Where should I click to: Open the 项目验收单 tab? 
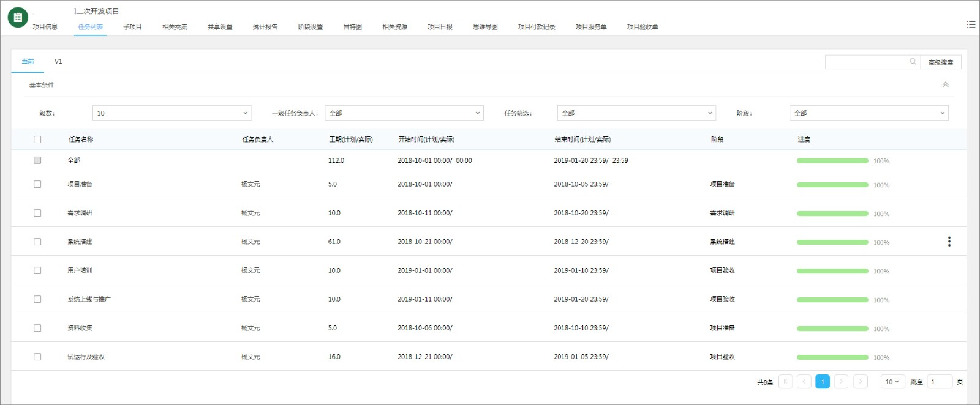point(643,27)
